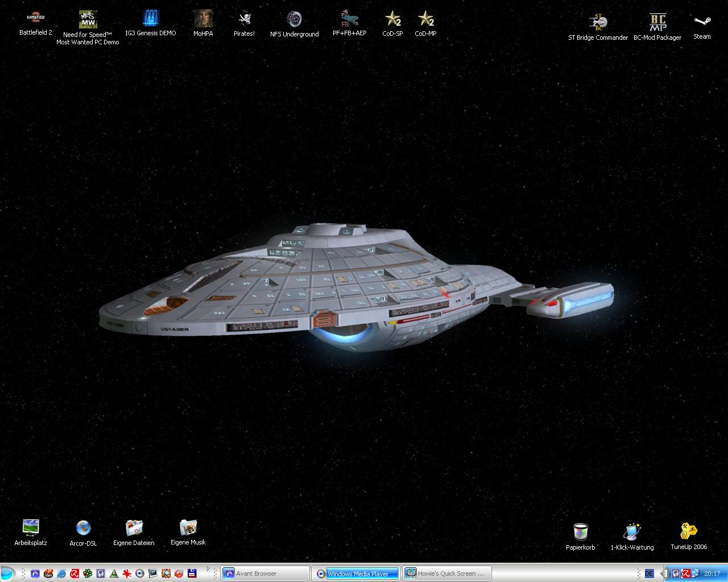Launch Need for Speed Most Wanted PC Demo
This screenshot has height=582, width=728.
(88, 28)
